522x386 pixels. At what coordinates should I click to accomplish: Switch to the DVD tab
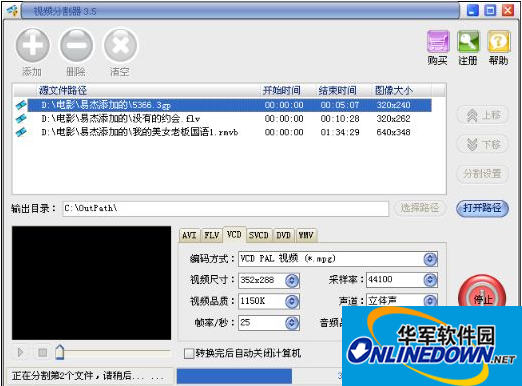[283, 235]
